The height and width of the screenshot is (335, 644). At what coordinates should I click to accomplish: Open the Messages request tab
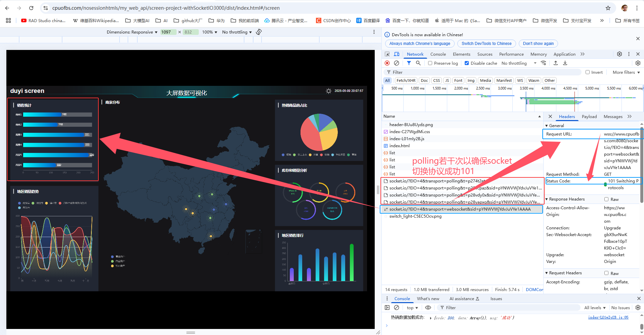point(613,116)
